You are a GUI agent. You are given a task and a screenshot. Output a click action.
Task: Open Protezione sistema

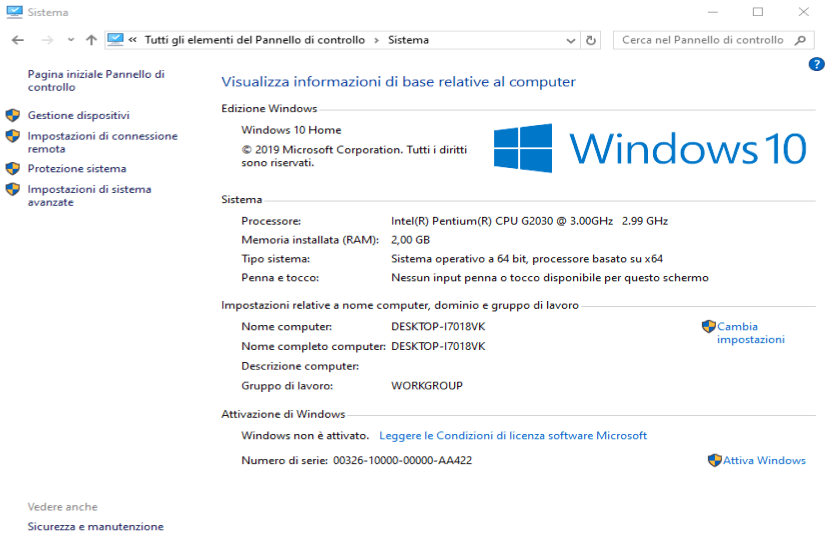(77, 169)
